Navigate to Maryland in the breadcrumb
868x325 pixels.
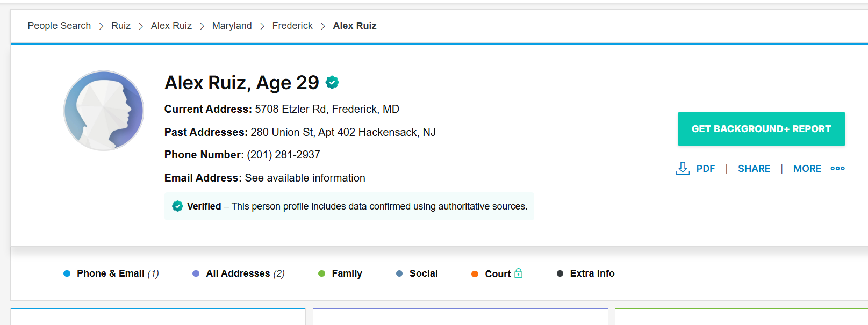click(232, 26)
